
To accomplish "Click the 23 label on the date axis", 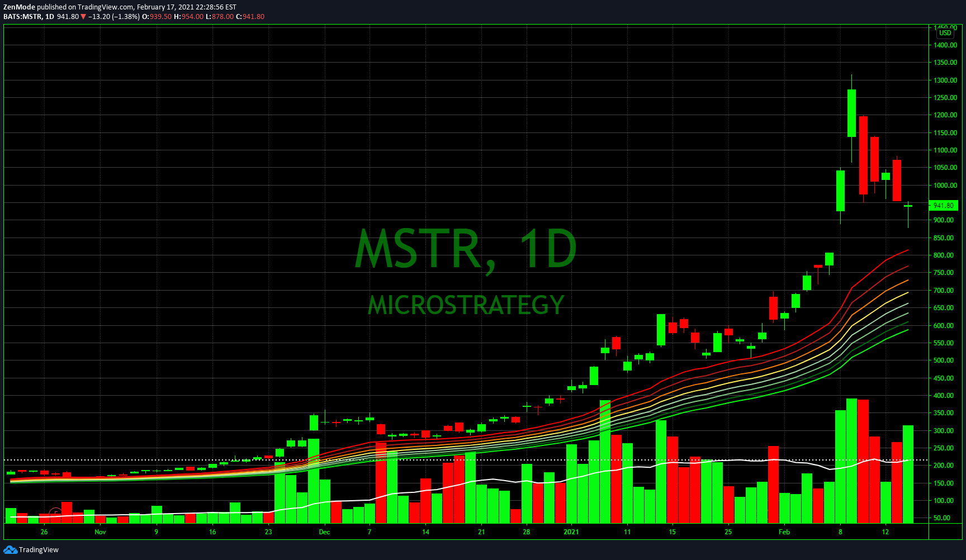I will coord(268,532).
